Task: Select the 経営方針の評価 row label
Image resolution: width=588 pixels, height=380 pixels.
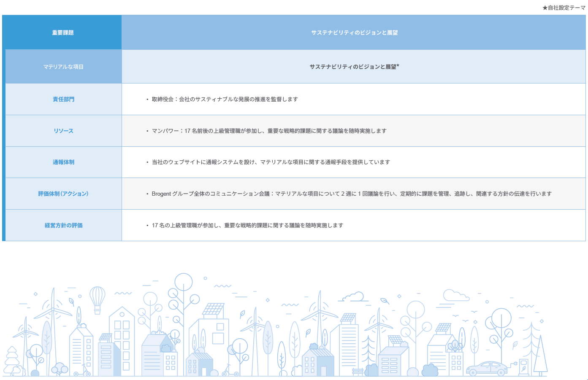Action: click(x=63, y=225)
